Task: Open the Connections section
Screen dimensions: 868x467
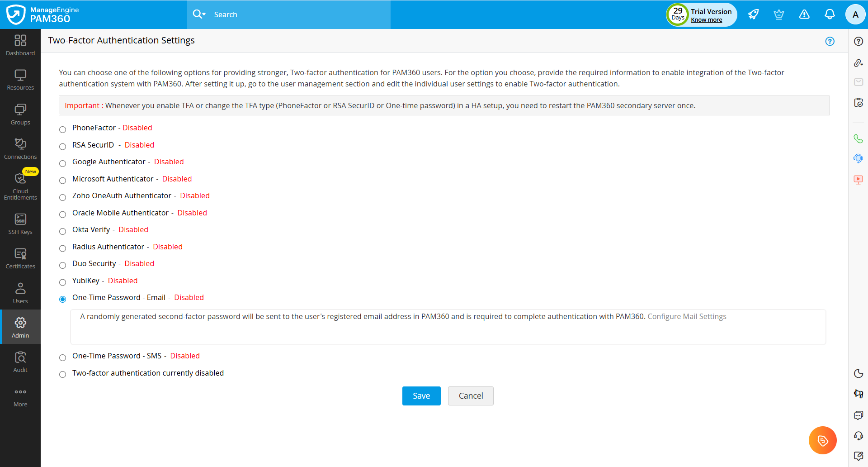Action: coord(20,149)
